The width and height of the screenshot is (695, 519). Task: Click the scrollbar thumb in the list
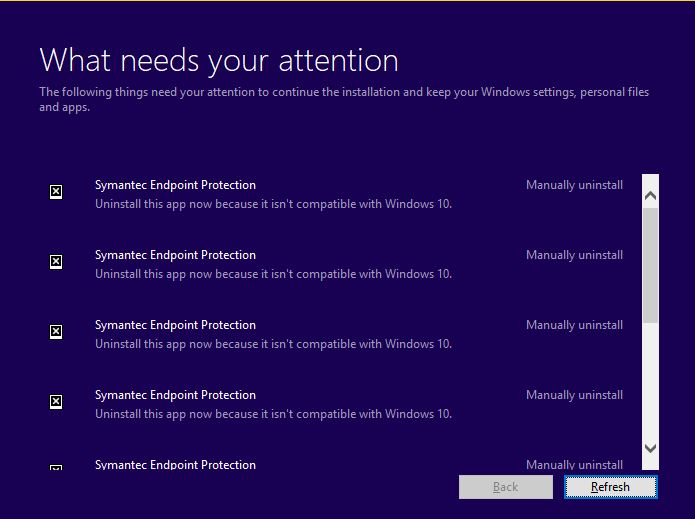tap(650, 265)
